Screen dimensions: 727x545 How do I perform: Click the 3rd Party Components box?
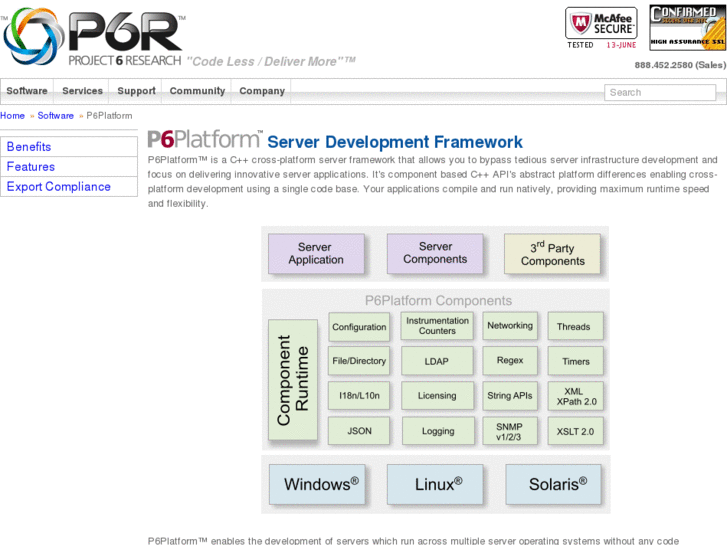[x=552, y=254]
